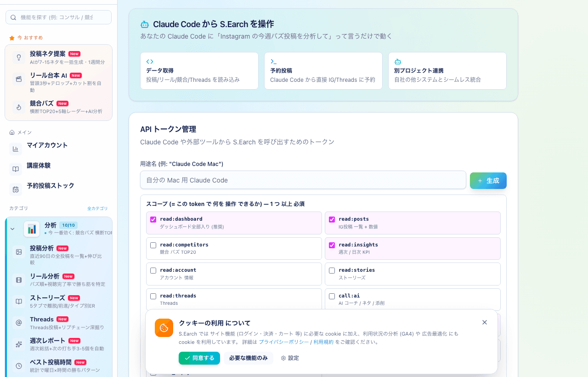Viewport: 588px width, 377px height.
Task: Click the gear icon next to 設定
Action: [283, 358]
